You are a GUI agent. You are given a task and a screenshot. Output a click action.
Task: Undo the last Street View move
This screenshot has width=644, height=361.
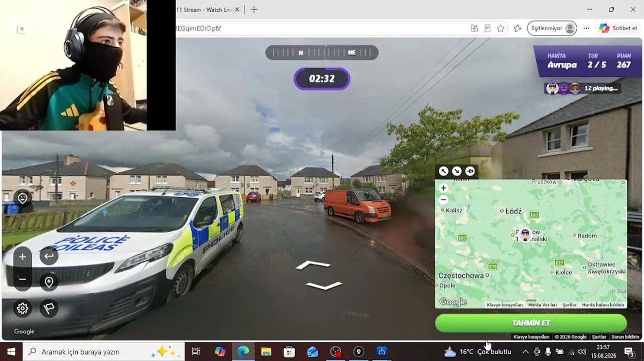click(49, 256)
